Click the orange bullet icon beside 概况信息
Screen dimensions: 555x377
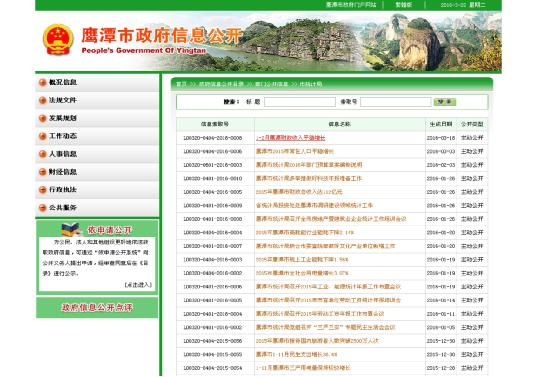click(x=42, y=82)
